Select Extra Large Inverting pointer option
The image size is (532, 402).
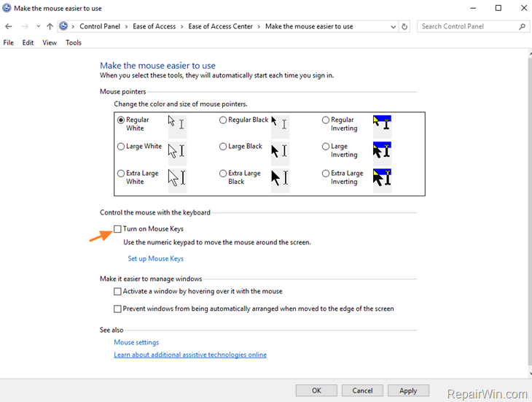[326, 174]
